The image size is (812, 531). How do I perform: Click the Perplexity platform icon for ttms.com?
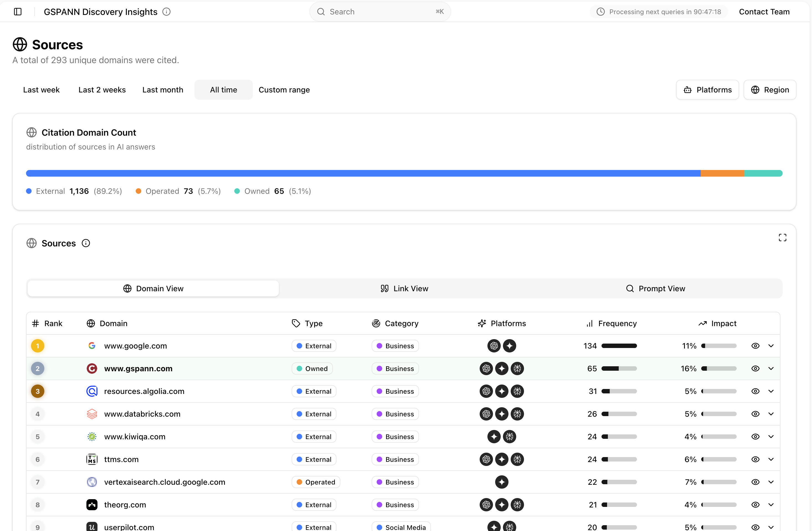(517, 459)
